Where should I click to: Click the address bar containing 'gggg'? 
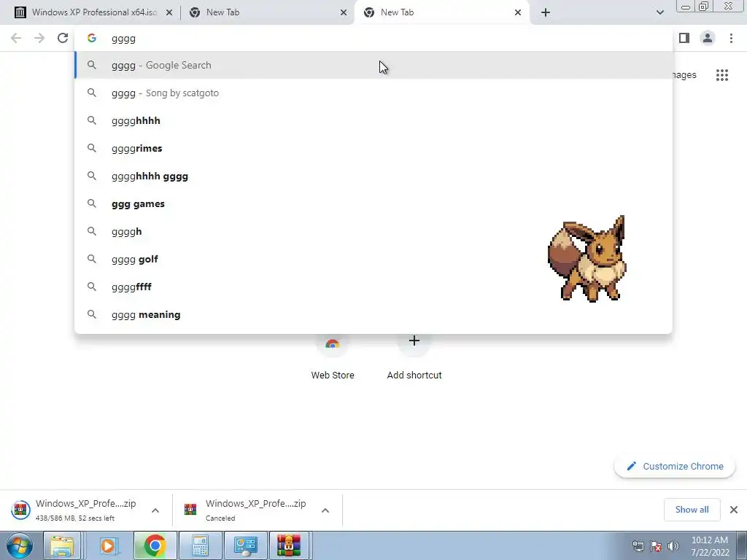coord(373,38)
